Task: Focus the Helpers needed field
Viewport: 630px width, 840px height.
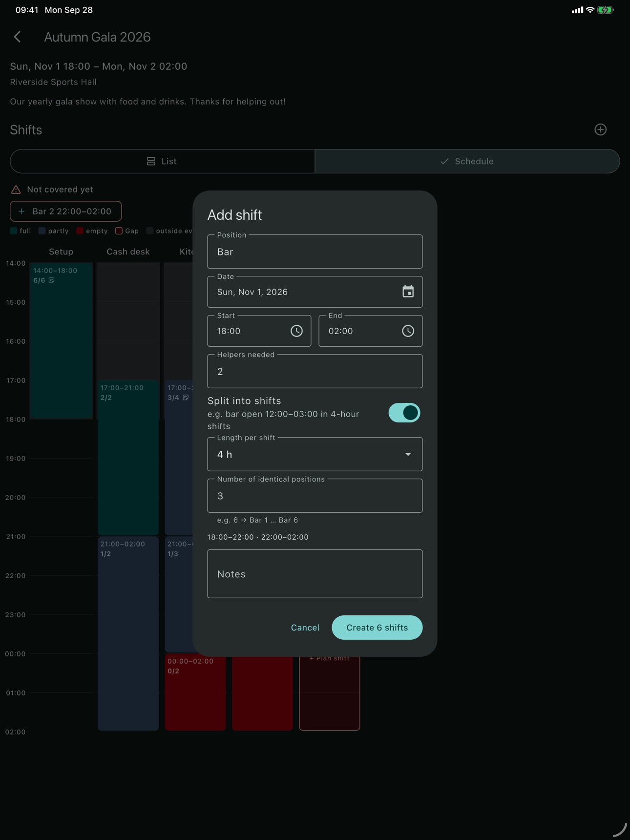Action: tap(315, 371)
